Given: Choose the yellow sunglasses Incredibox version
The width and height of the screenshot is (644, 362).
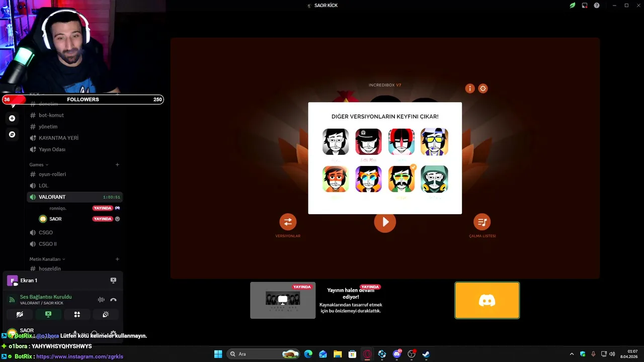Looking at the screenshot, I should 434,142.
